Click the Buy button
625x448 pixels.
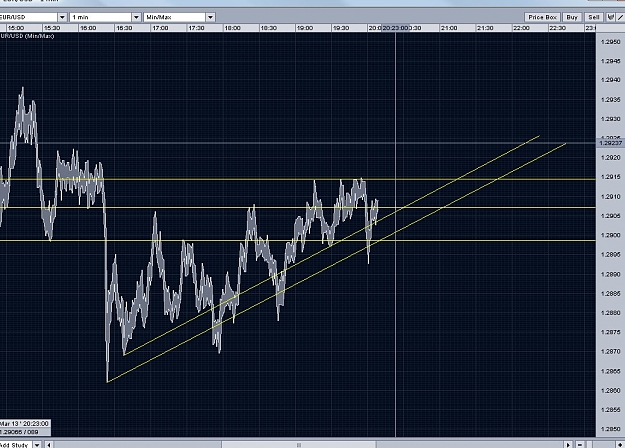[x=572, y=17]
